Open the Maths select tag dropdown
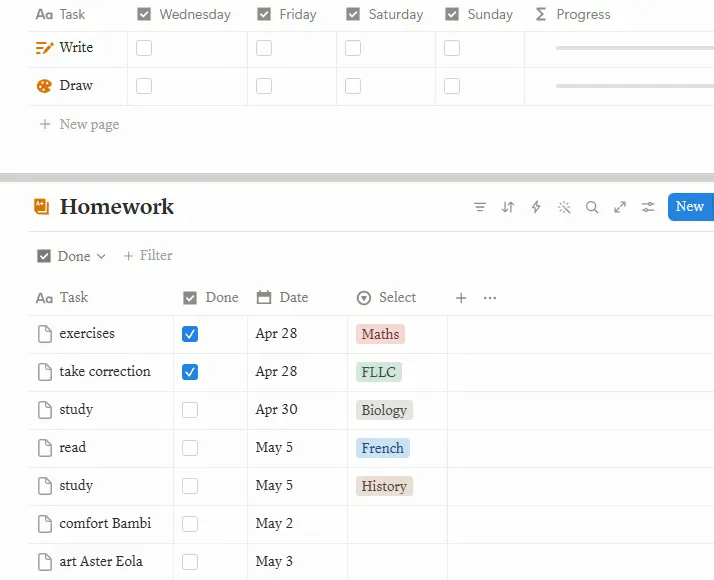The height and width of the screenshot is (580, 714). [x=380, y=334]
